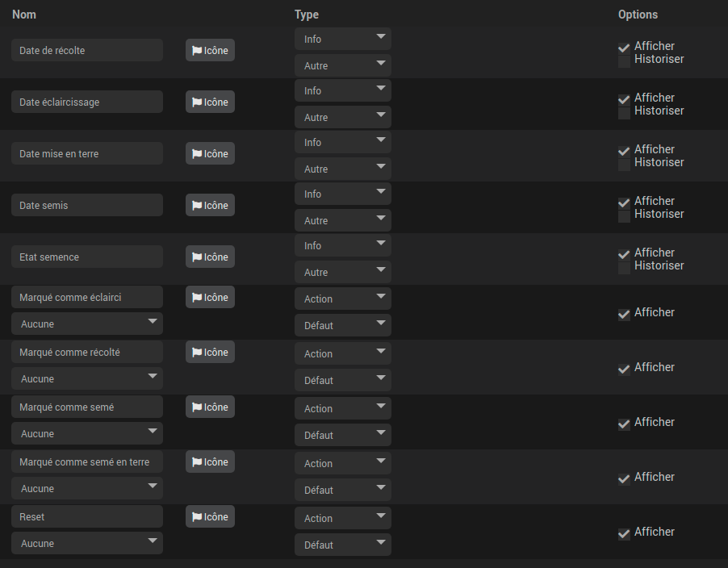Screen dimensions: 728x568
Task: Open the Info type dropdown for Date éclaircissage
Action: (x=342, y=91)
